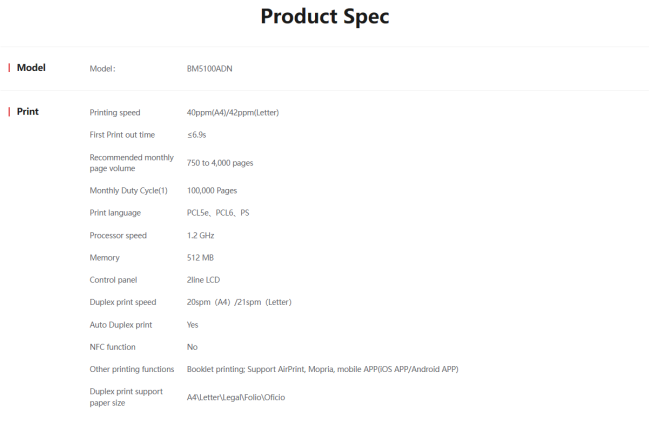The height and width of the screenshot is (424, 650).
Task: Click the Product Spec heading
Action: click(x=325, y=17)
